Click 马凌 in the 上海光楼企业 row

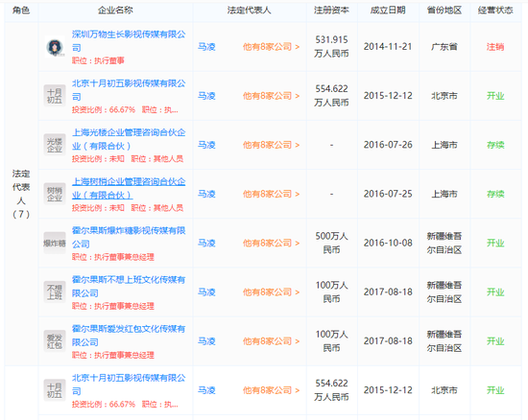tap(206, 145)
